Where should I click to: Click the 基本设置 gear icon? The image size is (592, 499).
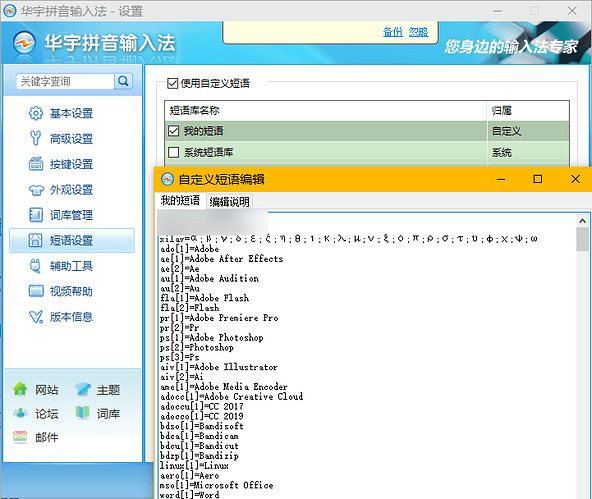(36, 113)
